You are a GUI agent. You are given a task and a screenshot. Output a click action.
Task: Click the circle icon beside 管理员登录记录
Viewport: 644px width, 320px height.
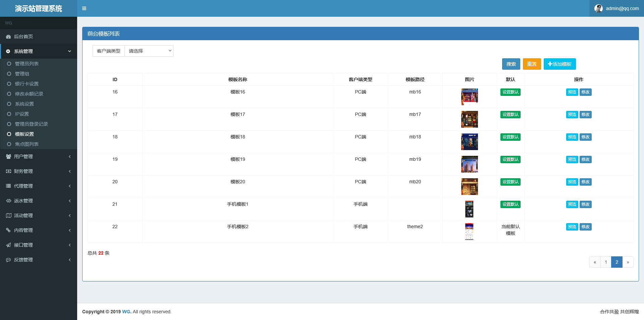tap(9, 124)
